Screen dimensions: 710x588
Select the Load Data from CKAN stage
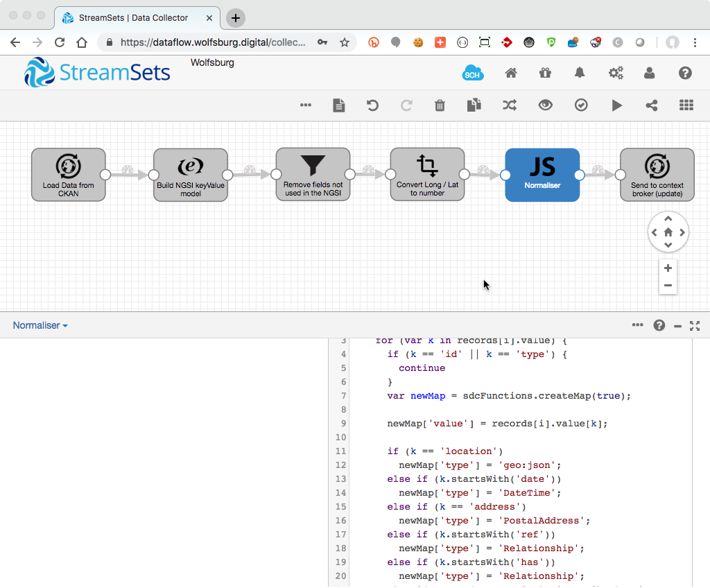tap(68, 175)
